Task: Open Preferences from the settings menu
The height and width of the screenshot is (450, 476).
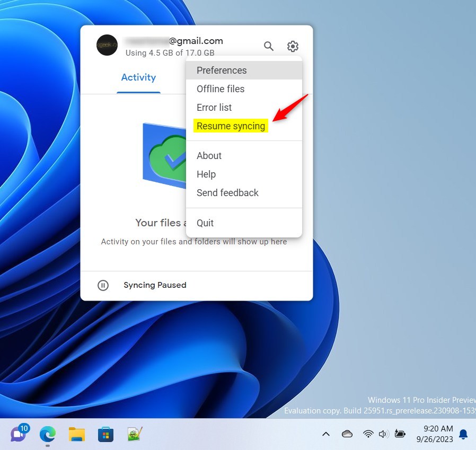Action: coord(244,70)
